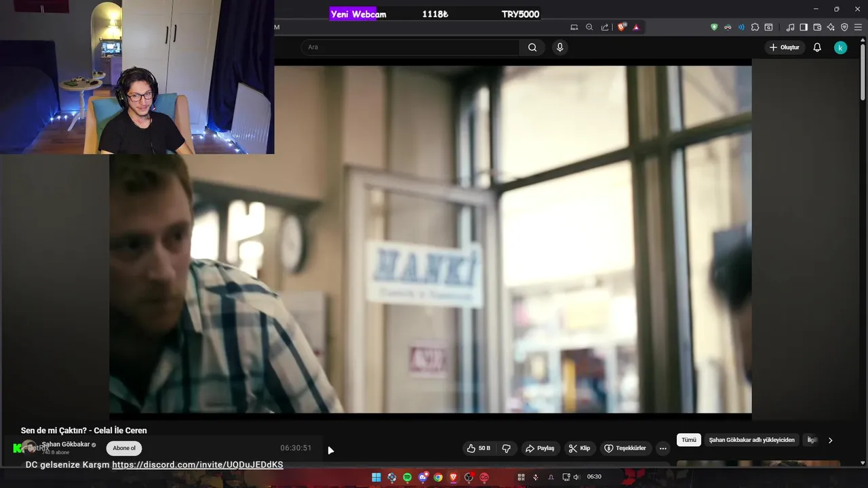Click the blue sound-waves extension icon
868x488 pixels.
[x=741, y=27]
